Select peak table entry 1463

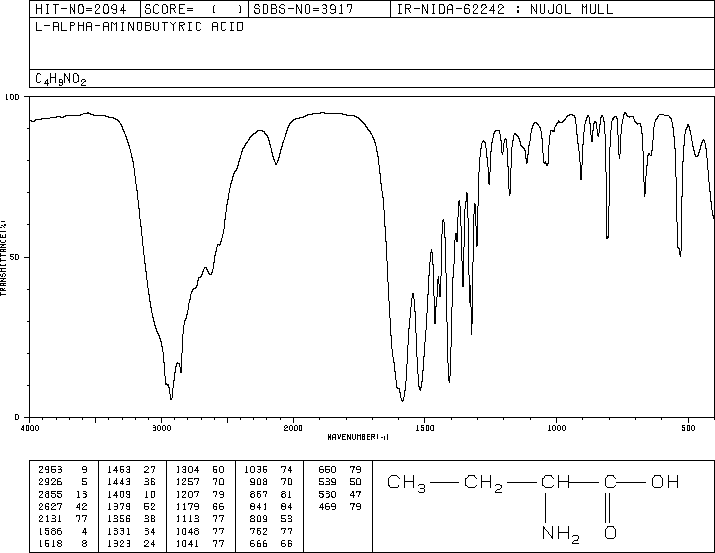point(119,470)
